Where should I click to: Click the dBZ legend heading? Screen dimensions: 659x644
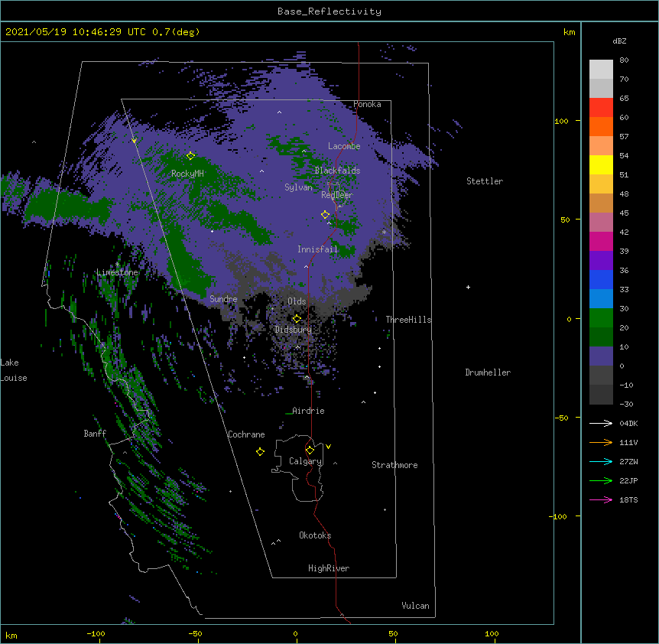(619, 41)
